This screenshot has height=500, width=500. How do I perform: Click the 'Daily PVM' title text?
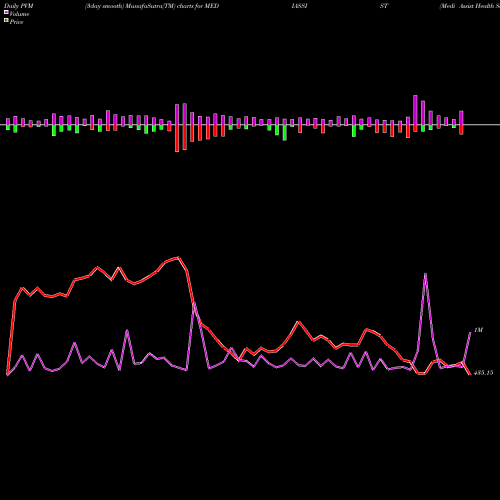click(x=18, y=6)
